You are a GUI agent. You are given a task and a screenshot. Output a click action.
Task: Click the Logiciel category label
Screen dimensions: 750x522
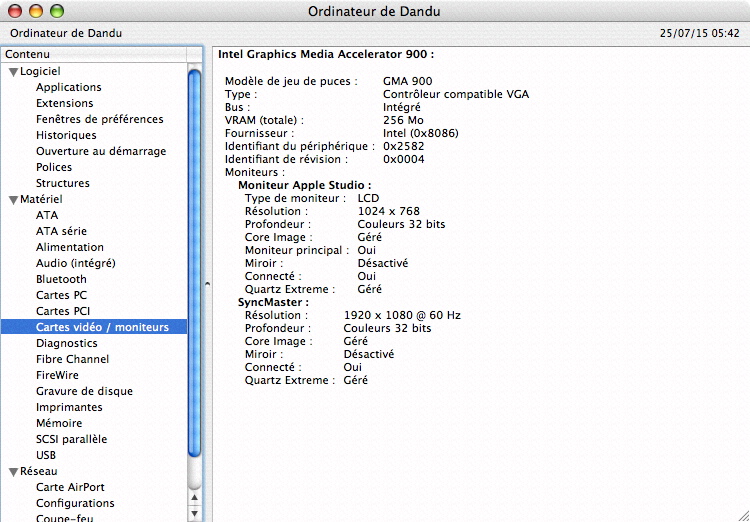(40, 71)
